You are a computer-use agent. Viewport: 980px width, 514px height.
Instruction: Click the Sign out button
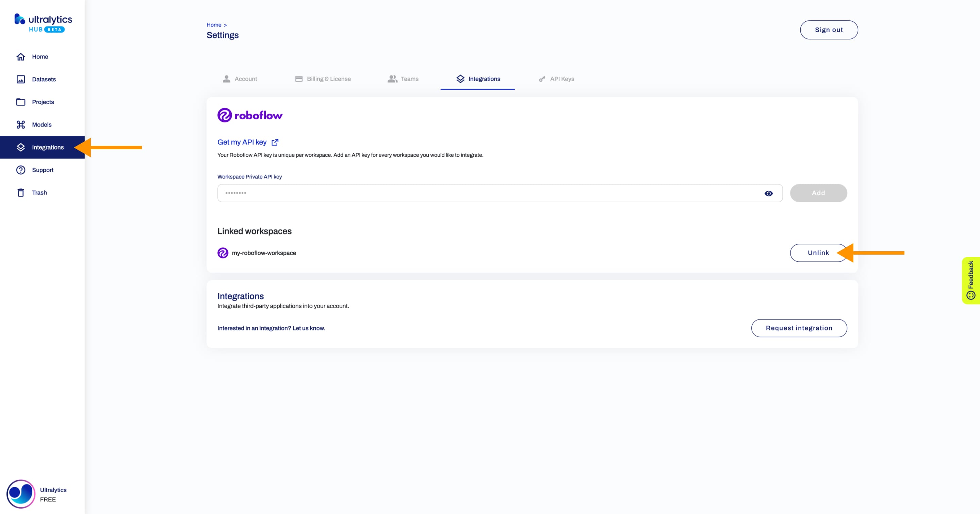coord(828,30)
